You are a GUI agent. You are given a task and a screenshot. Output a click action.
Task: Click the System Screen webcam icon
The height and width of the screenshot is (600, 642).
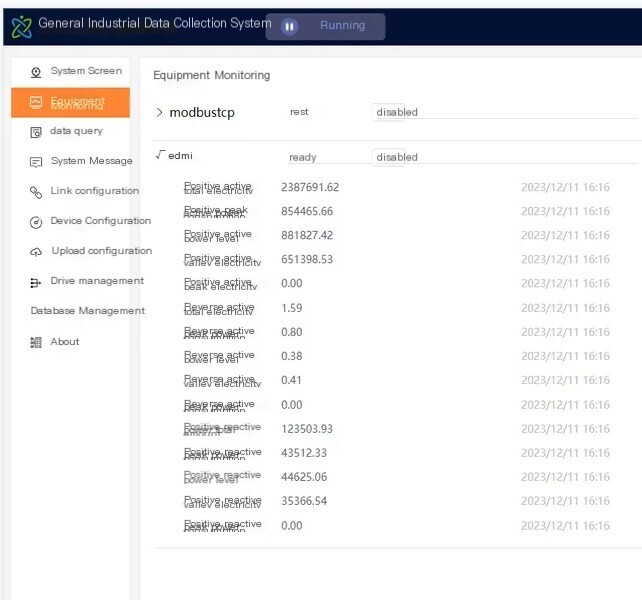(x=36, y=72)
